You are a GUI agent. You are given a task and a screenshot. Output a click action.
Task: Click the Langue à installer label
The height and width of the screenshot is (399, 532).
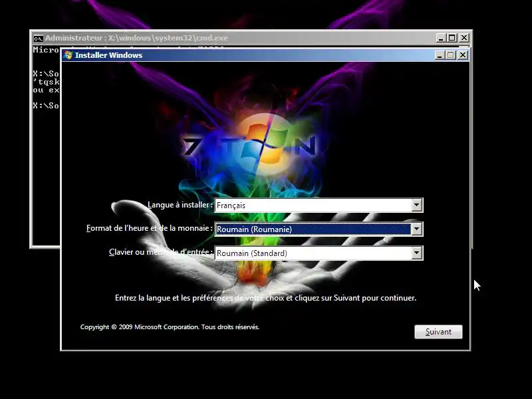coord(180,205)
